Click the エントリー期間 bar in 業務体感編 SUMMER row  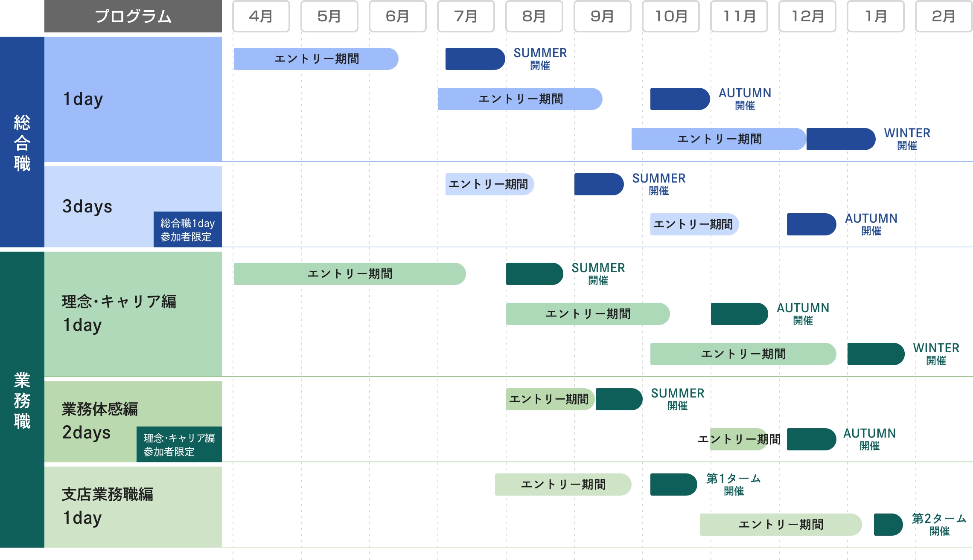click(x=551, y=399)
